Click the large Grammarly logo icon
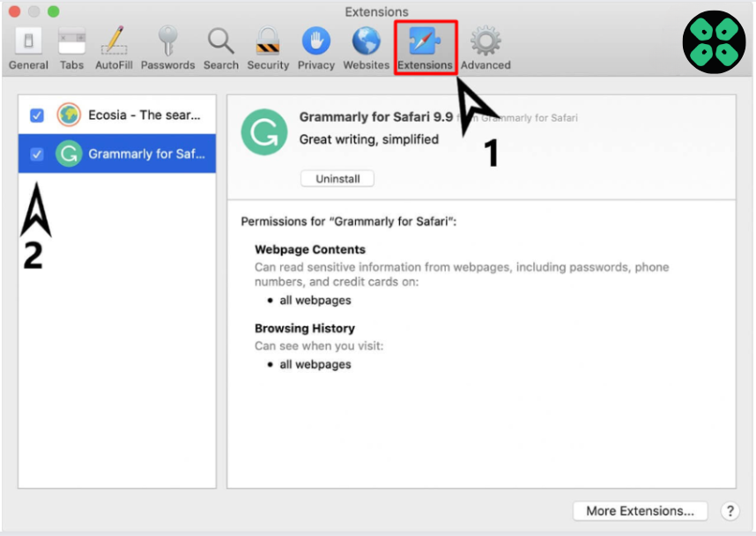Image resolution: width=756 pixels, height=536 pixels. 263,132
